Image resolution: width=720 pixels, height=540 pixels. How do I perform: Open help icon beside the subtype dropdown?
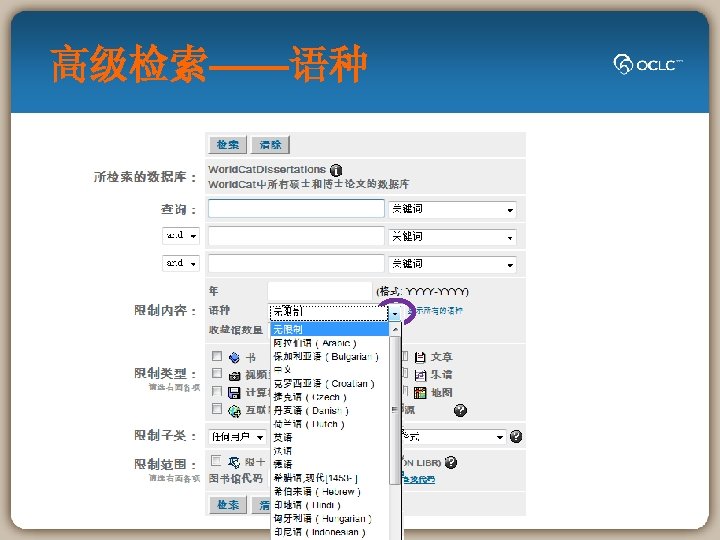(516, 436)
